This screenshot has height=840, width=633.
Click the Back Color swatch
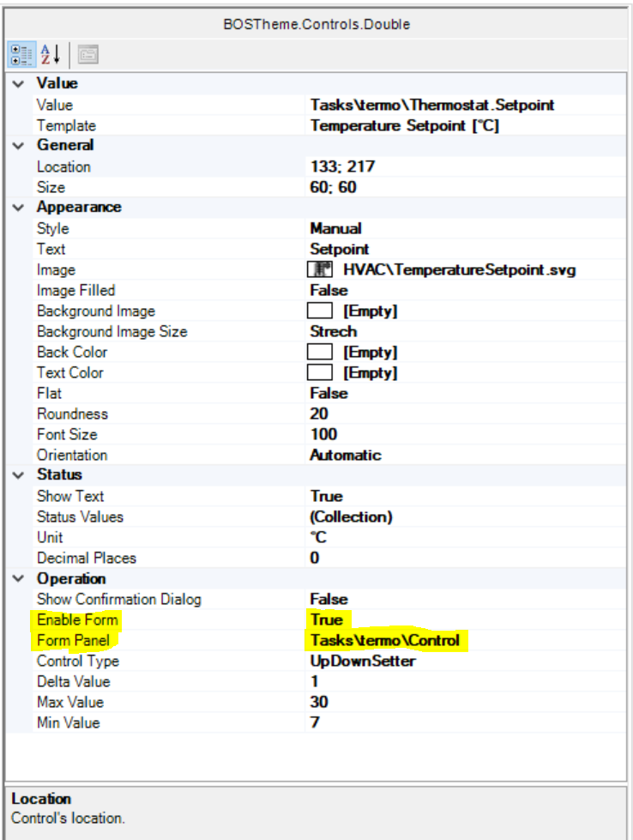[320, 352]
